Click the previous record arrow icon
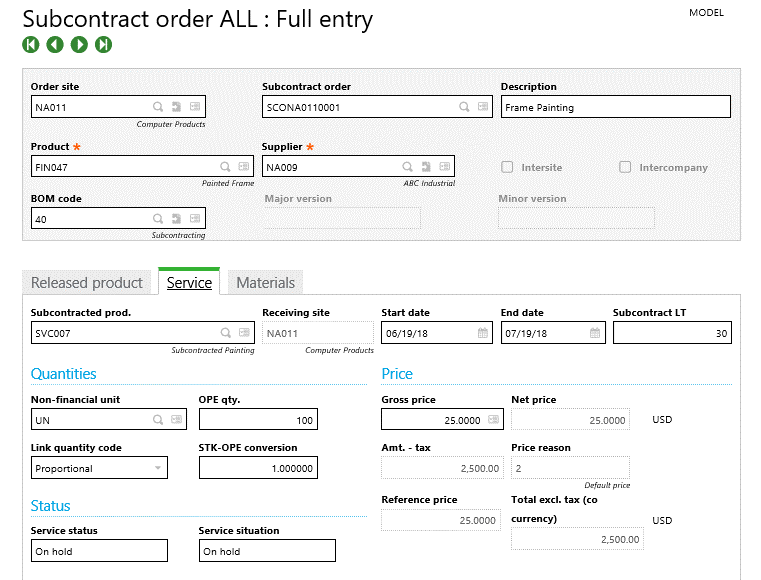The height and width of the screenshot is (580, 761). click(x=55, y=45)
